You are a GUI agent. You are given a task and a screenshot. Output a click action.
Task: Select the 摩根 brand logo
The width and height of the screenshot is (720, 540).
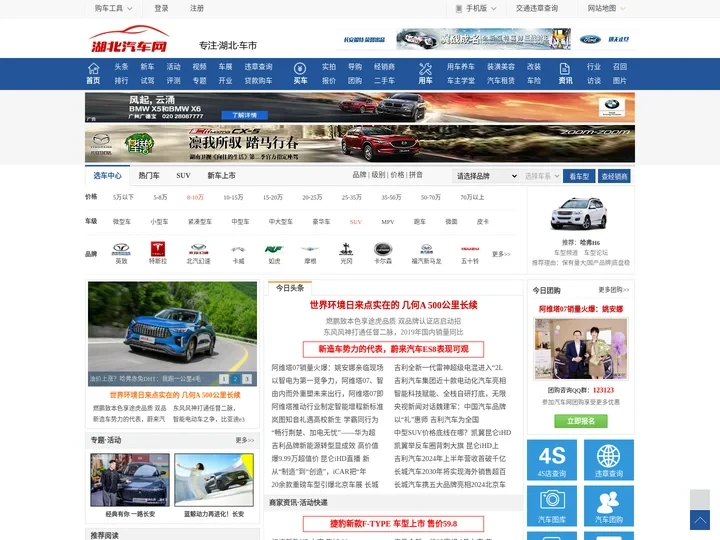310,249
